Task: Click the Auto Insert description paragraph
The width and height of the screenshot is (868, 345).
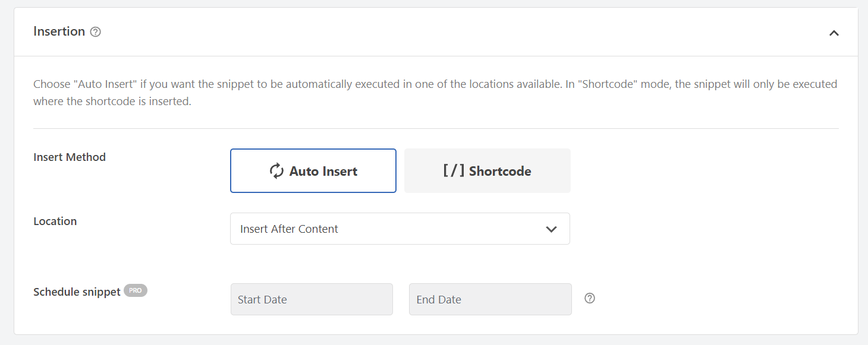Action: pyautogui.click(x=435, y=93)
